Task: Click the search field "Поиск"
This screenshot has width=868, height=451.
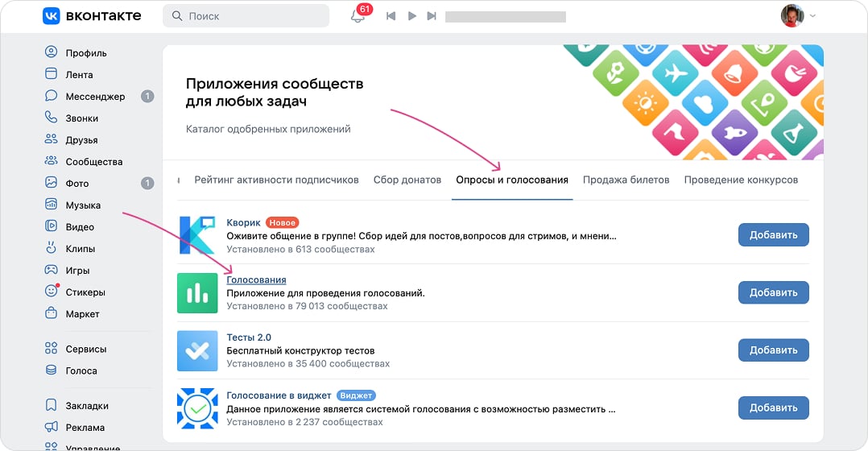Action: (x=246, y=16)
